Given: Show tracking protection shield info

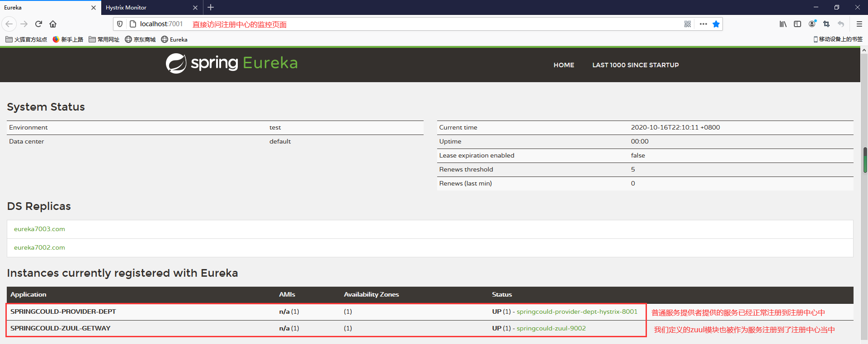Looking at the screenshot, I should click(x=120, y=24).
